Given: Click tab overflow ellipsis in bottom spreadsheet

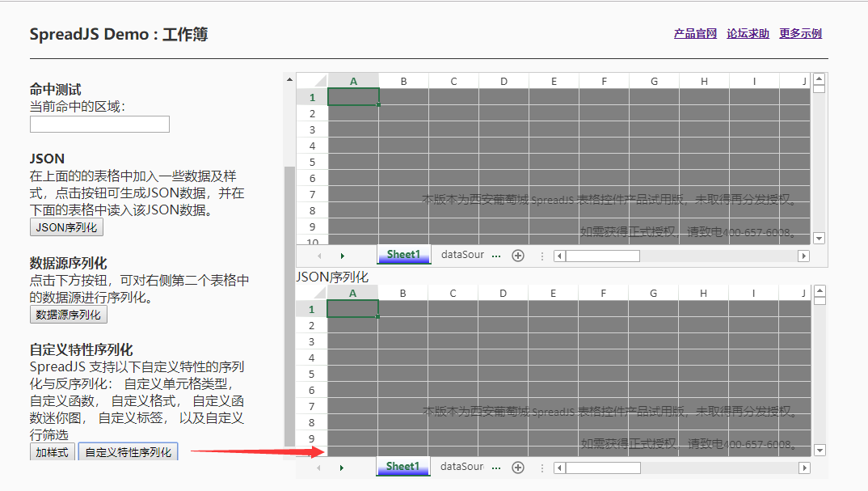Looking at the screenshot, I should coord(496,468).
